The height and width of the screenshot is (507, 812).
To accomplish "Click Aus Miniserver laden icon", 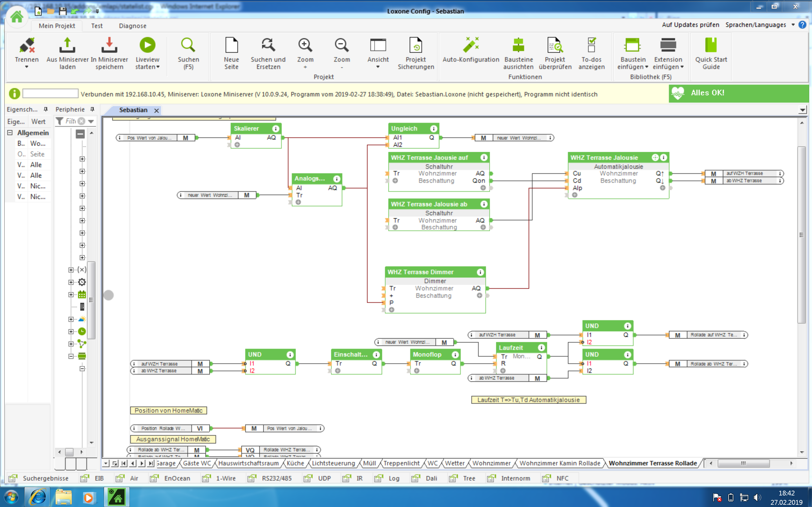I will tap(67, 45).
